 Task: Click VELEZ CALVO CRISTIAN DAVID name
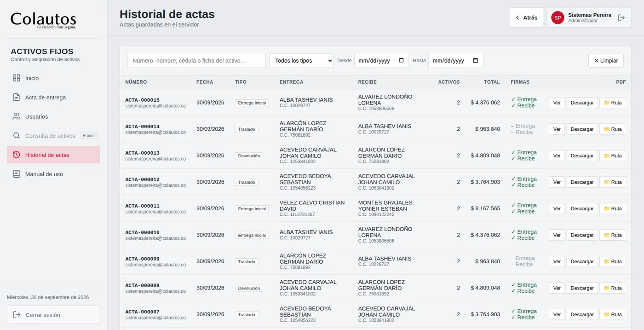(x=312, y=206)
